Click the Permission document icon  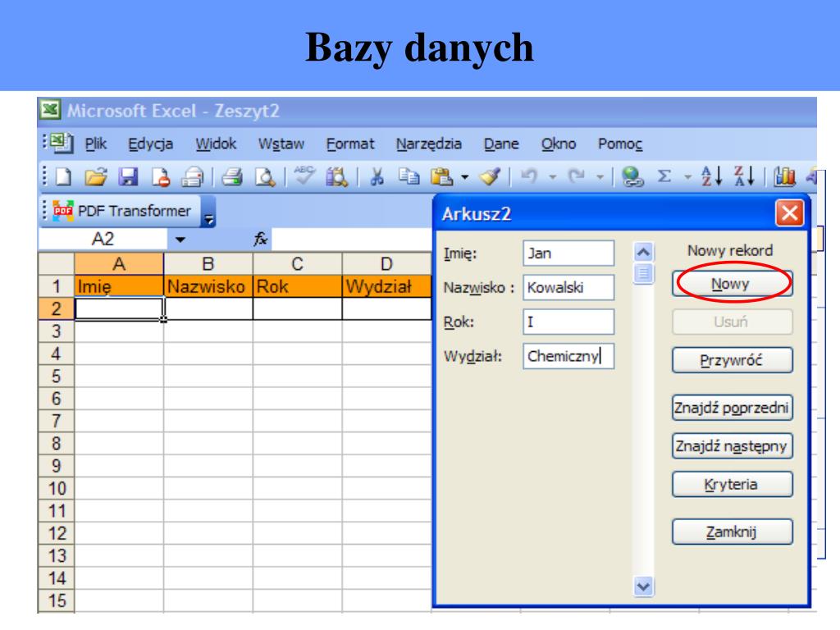160,177
